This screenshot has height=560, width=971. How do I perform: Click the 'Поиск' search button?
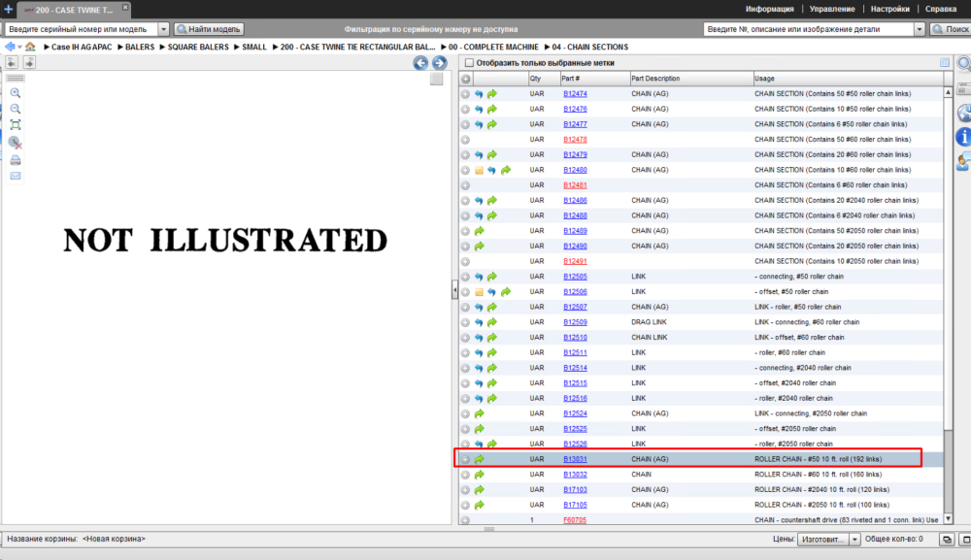[x=951, y=29]
